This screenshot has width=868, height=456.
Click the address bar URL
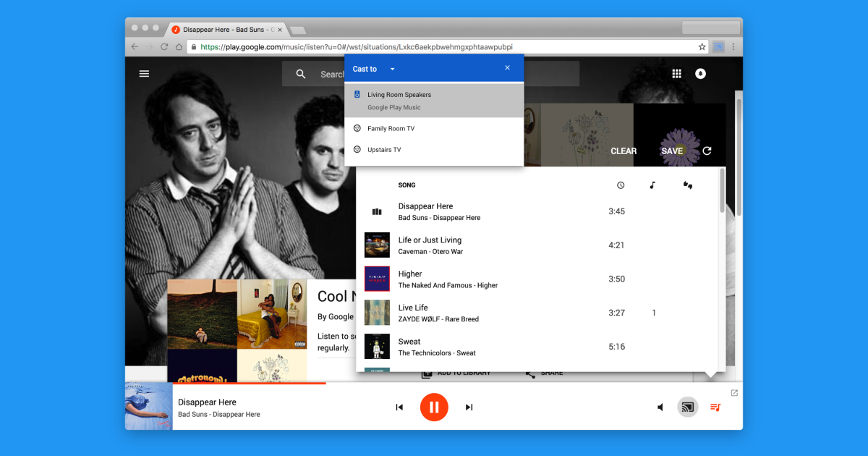(357, 47)
